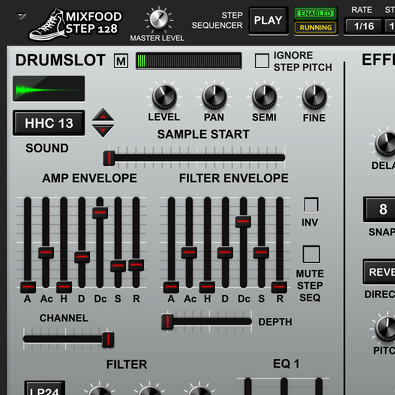Enable the Mute Step Seq checkbox

click(311, 254)
